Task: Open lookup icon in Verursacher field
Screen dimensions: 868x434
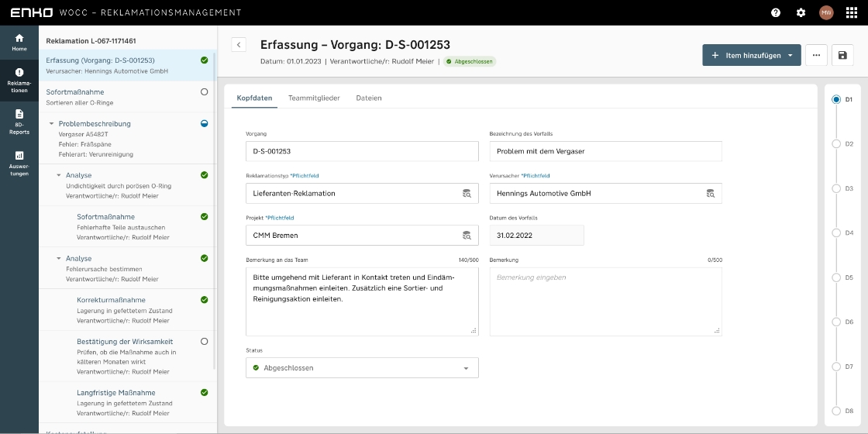Action: click(x=710, y=193)
